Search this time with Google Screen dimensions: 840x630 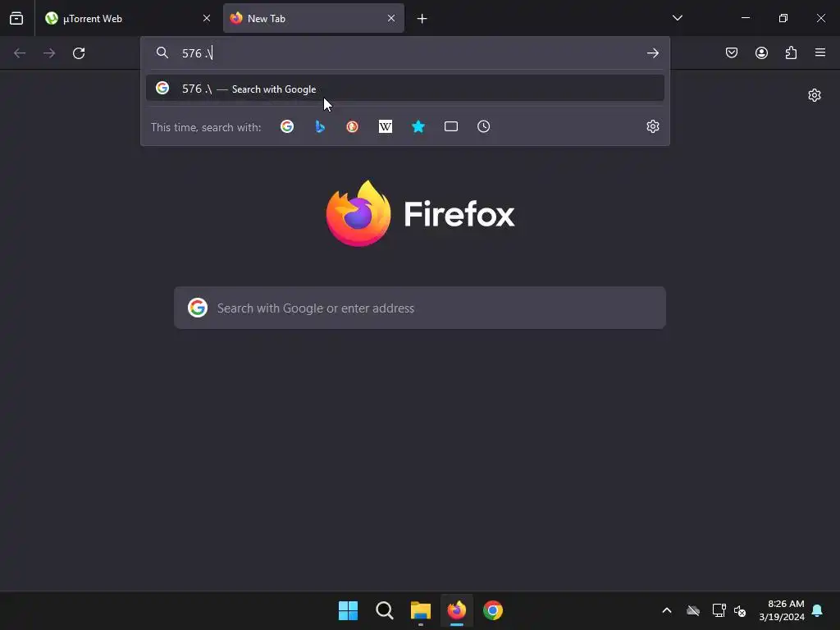click(287, 126)
